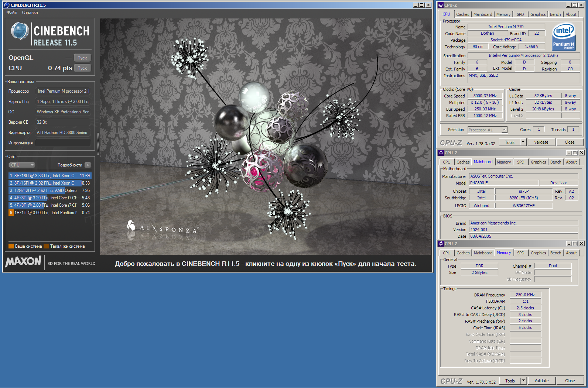The height and width of the screenshot is (388, 588).
Task: Click Tools button in bottom CPU-Z
Action: click(x=510, y=381)
